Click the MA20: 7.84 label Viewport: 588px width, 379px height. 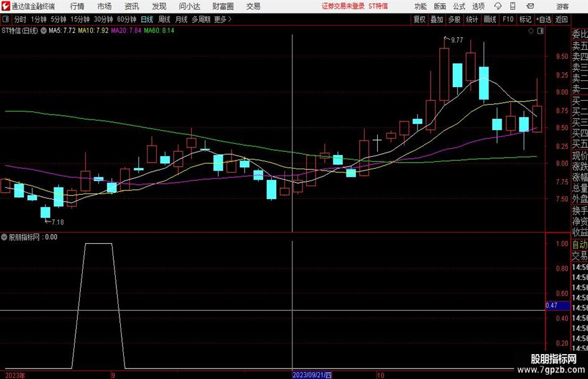pyautogui.click(x=126, y=30)
